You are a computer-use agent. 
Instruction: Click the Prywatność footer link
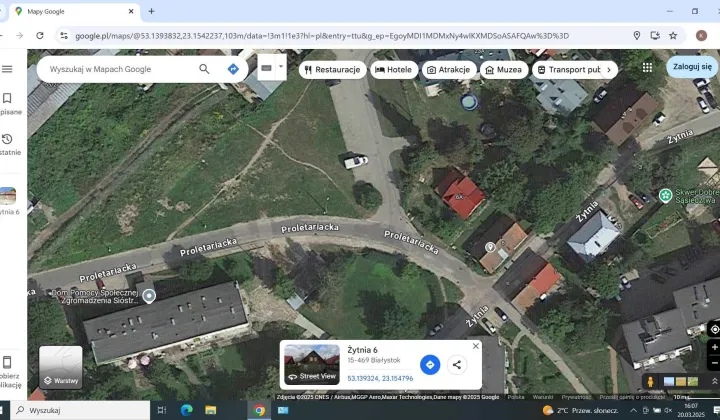(576, 397)
